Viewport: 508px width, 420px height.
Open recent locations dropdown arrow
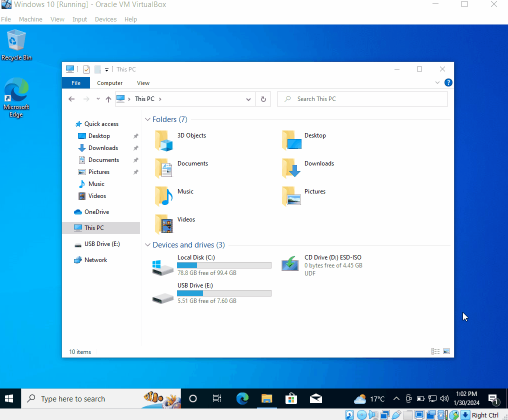[x=98, y=99]
